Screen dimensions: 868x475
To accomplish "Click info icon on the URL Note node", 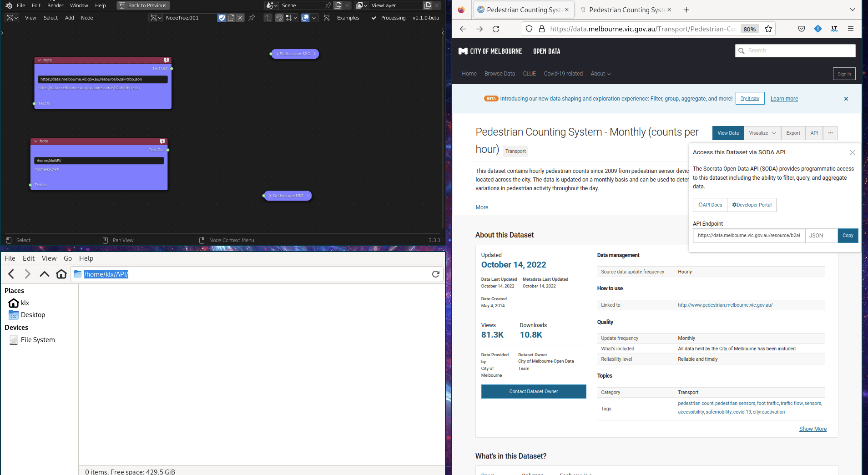I will pos(167,60).
